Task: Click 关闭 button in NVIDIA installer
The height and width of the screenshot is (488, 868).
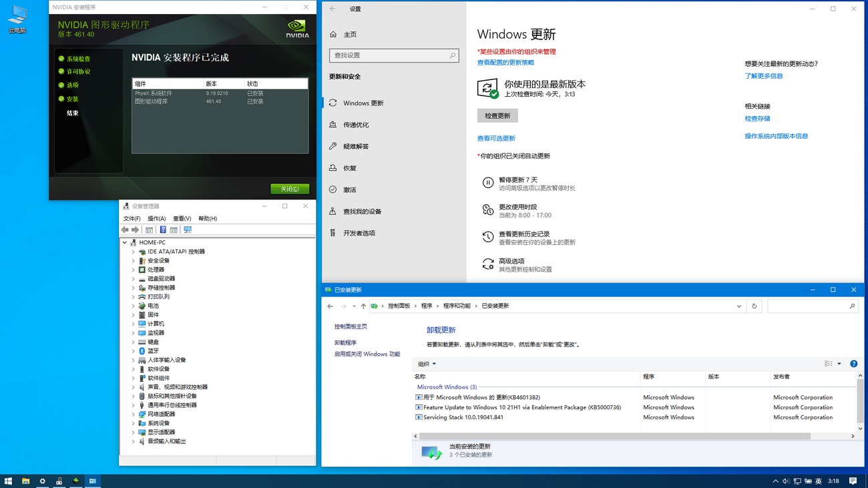Action: pos(290,189)
